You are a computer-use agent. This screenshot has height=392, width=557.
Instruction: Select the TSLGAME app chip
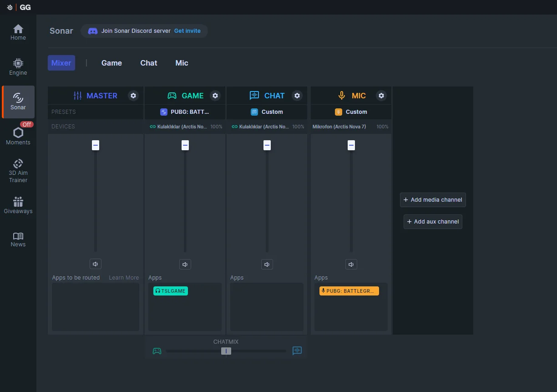point(171,291)
